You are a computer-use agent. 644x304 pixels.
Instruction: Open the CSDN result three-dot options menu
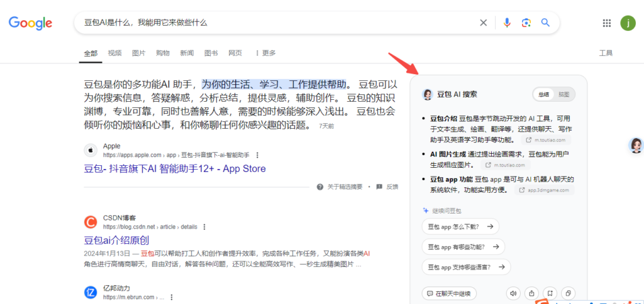point(204,227)
